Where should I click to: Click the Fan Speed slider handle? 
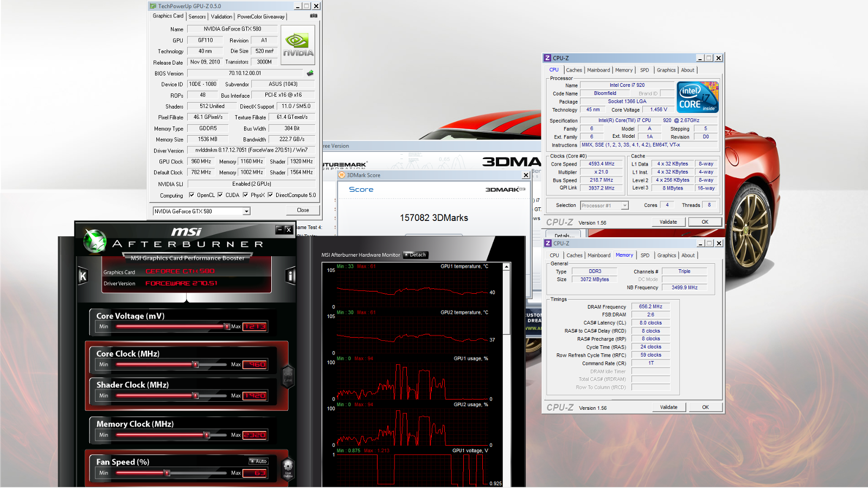click(167, 473)
